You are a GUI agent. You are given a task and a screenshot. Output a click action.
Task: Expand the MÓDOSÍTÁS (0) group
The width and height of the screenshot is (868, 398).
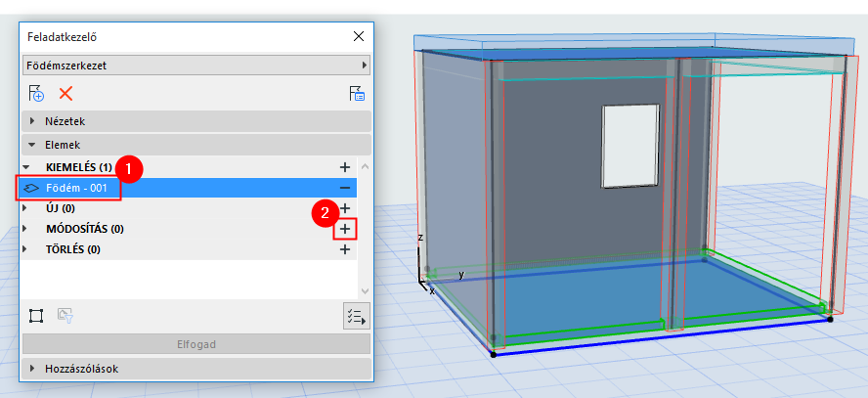[x=24, y=229]
